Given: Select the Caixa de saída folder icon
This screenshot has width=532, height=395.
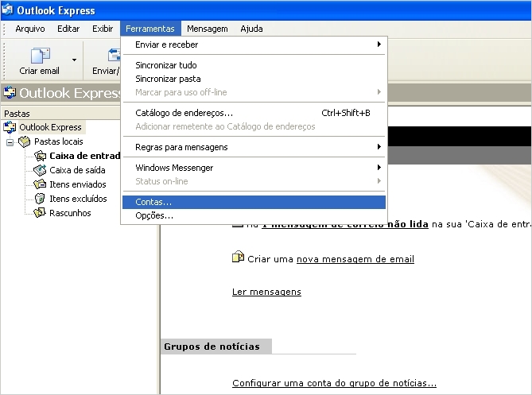Looking at the screenshot, I should click(40, 170).
